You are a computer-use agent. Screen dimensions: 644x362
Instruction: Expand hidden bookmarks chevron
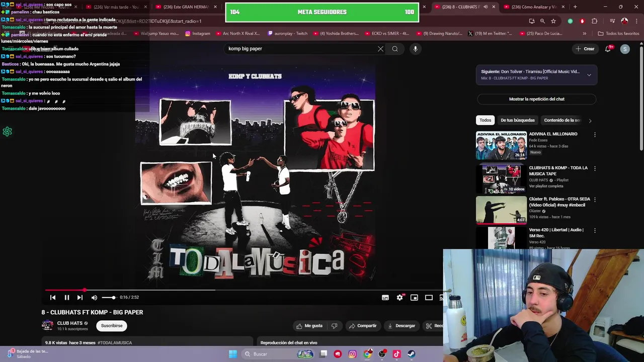point(584,34)
